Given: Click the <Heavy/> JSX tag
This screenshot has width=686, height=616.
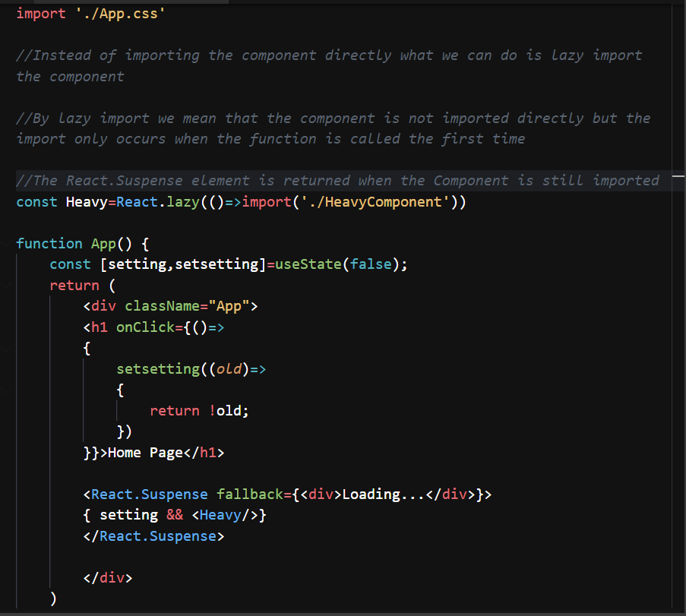Looking at the screenshot, I should (224, 515).
